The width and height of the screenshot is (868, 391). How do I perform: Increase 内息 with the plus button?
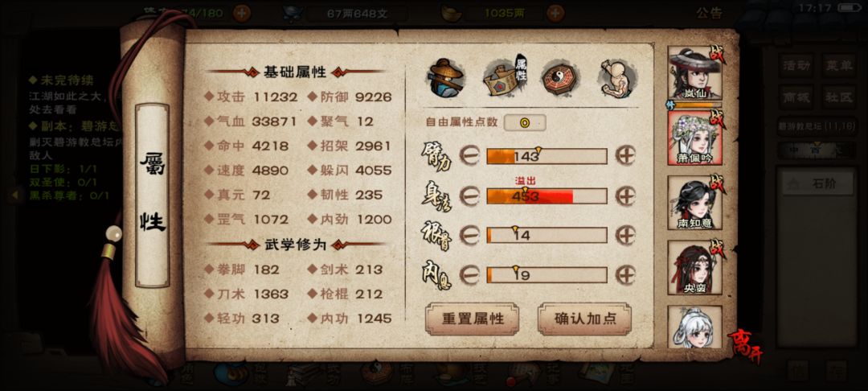point(625,274)
